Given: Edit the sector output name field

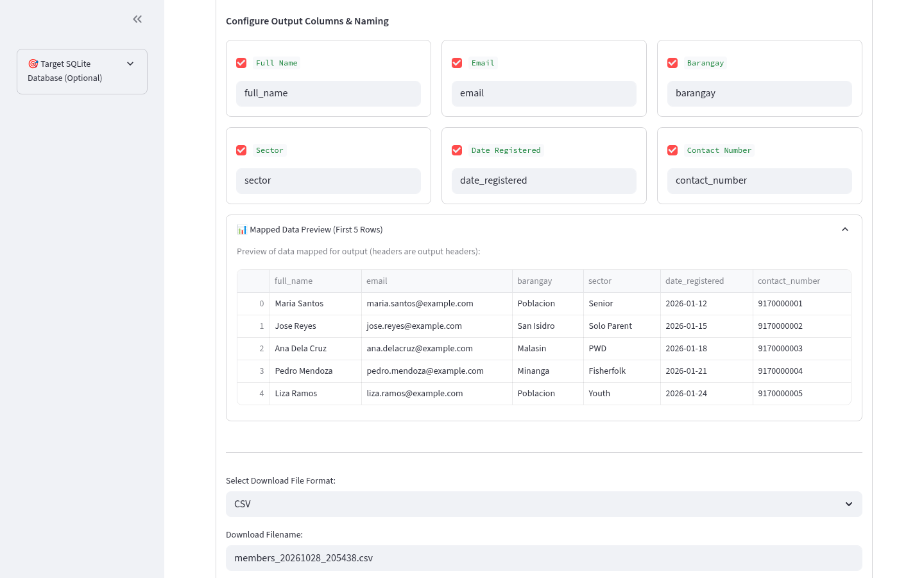Looking at the screenshot, I should coord(329,181).
